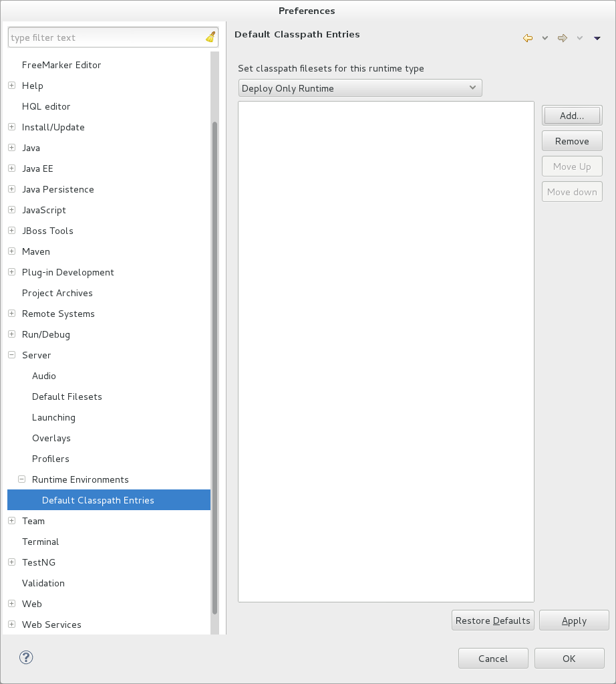Select the Default Filesets preference page
Image resolution: width=616 pixels, height=684 pixels.
67,396
